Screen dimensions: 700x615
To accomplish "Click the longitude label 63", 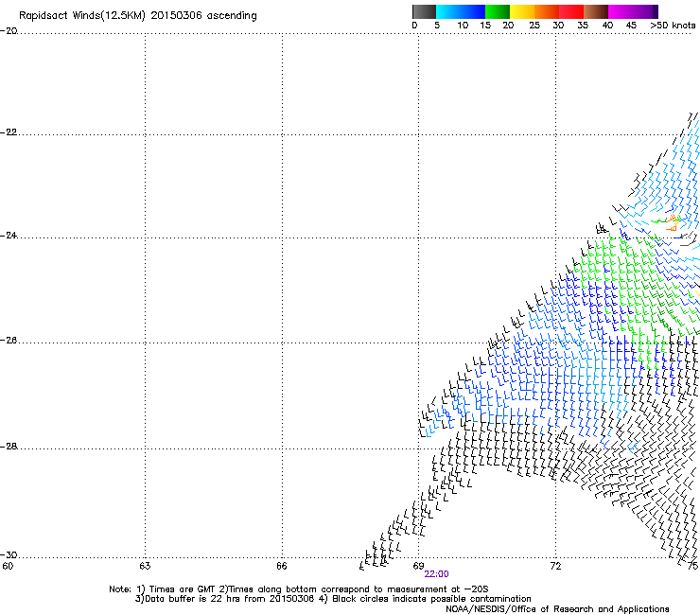I will tap(145, 567).
